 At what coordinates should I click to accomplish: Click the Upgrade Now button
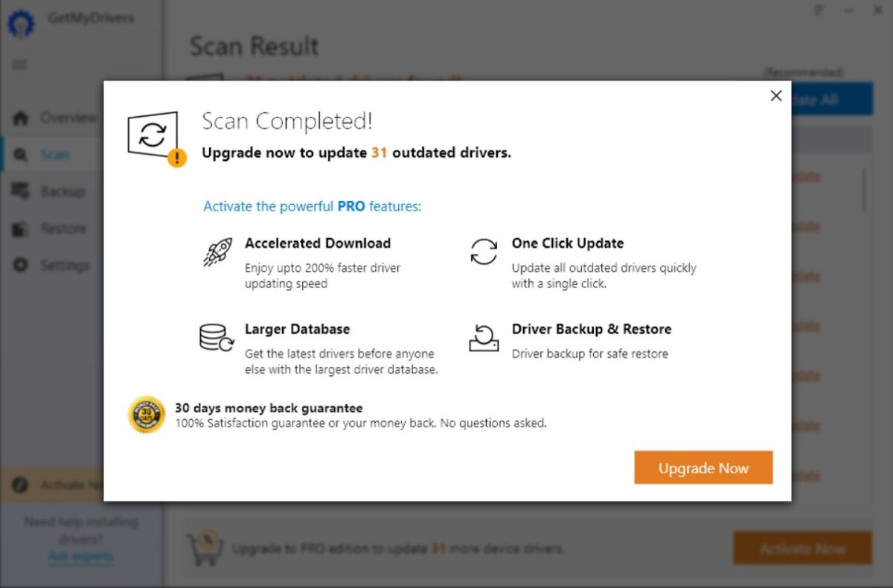pos(703,467)
